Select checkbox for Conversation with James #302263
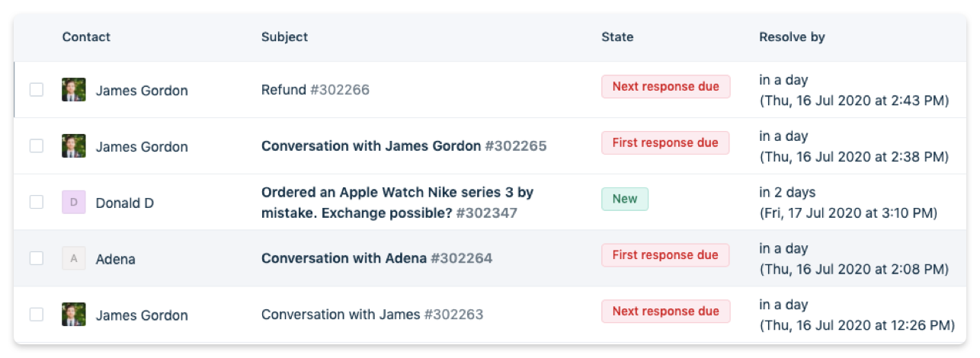 [x=37, y=315]
